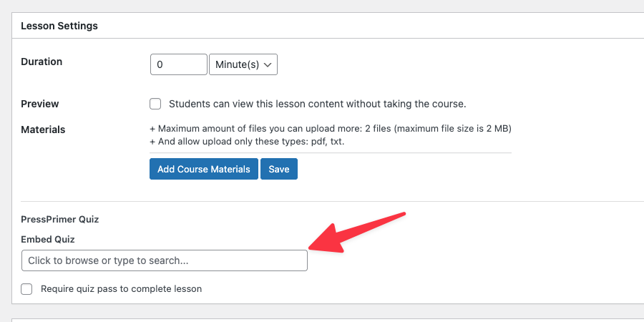Screen dimensions: 644x322
Task: Collapse the Lesson Settings panel header
Action: tap(59, 26)
